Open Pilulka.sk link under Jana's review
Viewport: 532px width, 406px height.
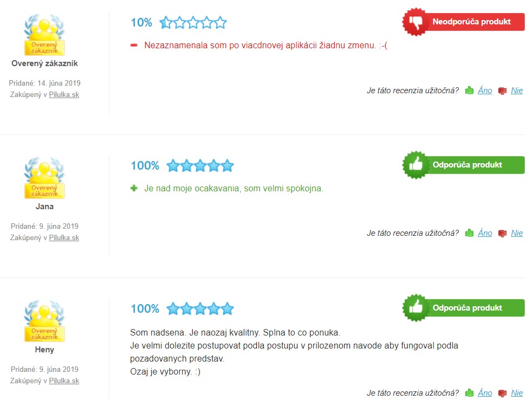click(64, 238)
